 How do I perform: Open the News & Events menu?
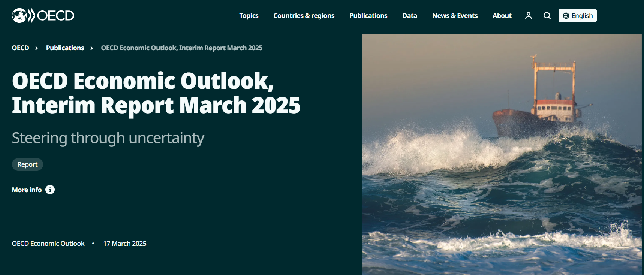pyautogui.click(x=455, y=16)
